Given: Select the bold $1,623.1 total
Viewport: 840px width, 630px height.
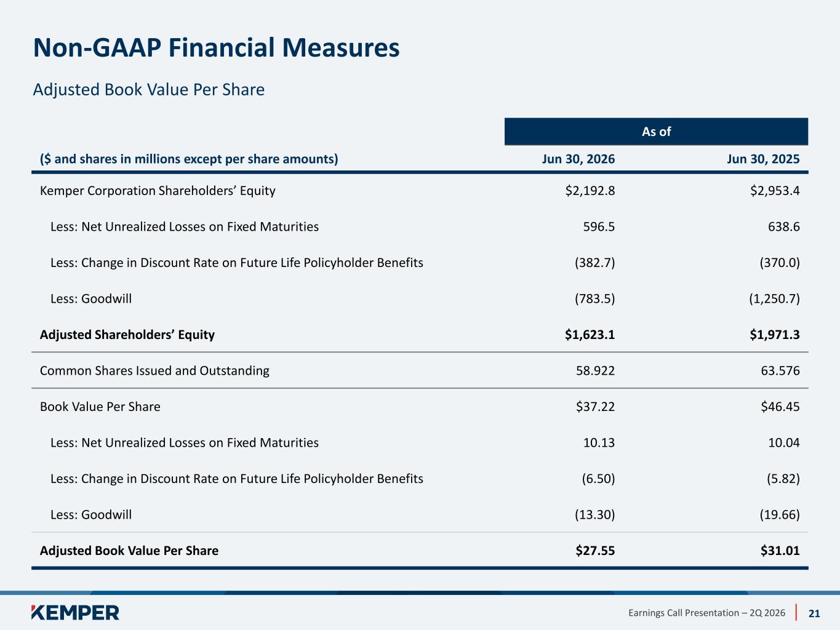Looking at the screenshot, I should tap(590, 335).
